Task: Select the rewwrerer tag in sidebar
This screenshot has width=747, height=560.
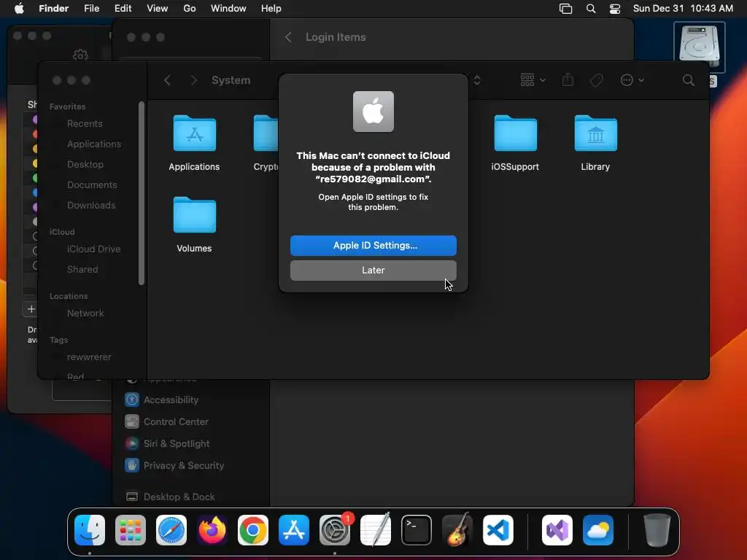Action: [x=89, y=357]
